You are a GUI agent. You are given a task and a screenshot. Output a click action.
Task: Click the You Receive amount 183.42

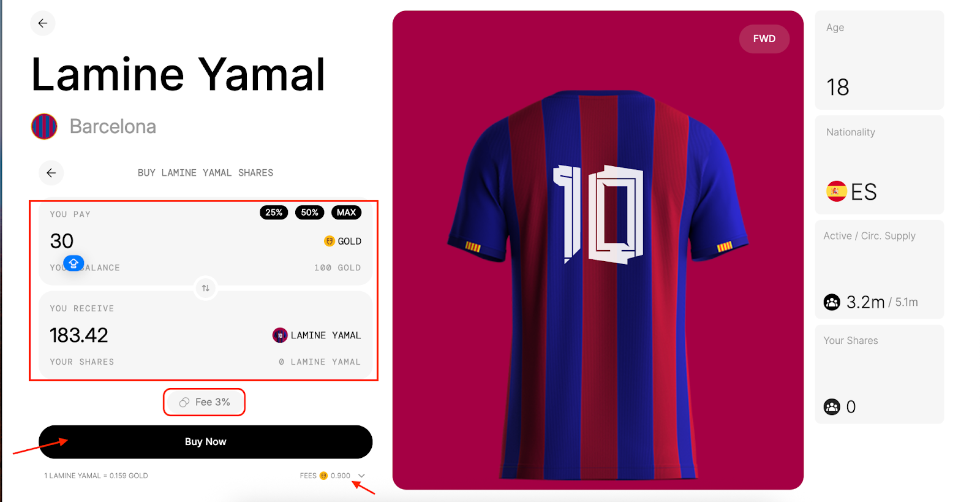coord(79,335)
